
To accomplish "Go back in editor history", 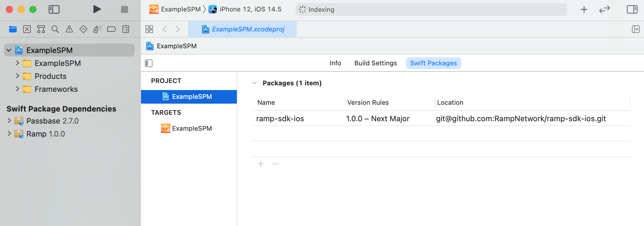I will click(x=165, y=29).
